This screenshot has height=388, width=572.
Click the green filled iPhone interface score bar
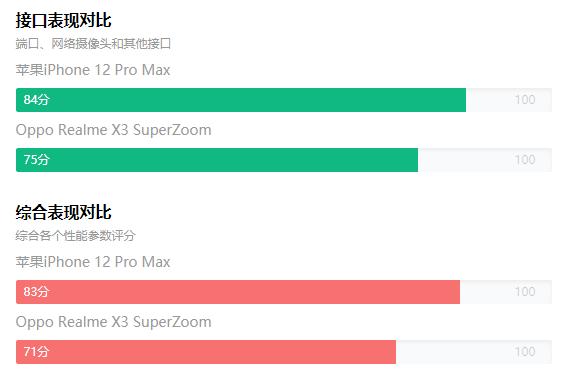241,100
